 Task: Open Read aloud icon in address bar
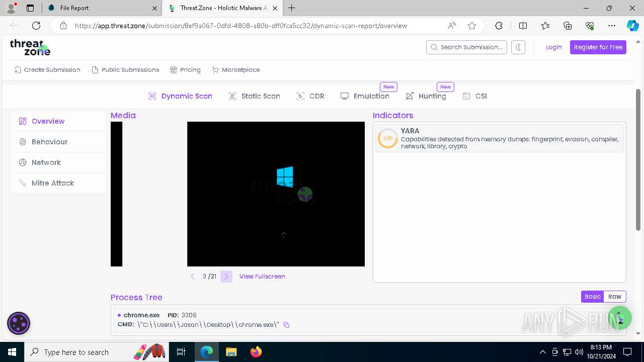pos(452,26)
